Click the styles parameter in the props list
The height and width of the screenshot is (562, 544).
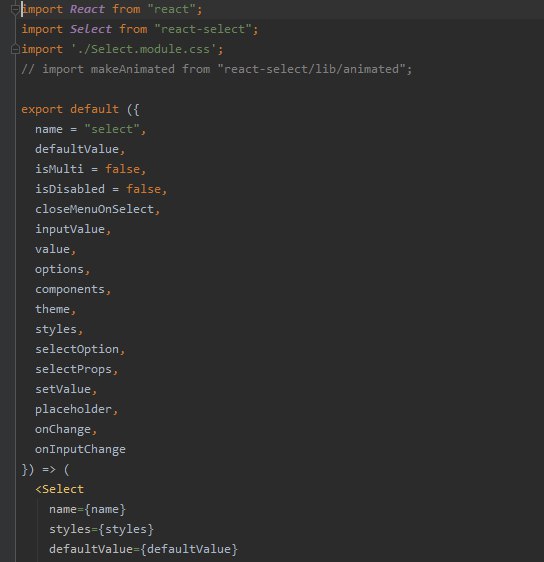[56, 329]
